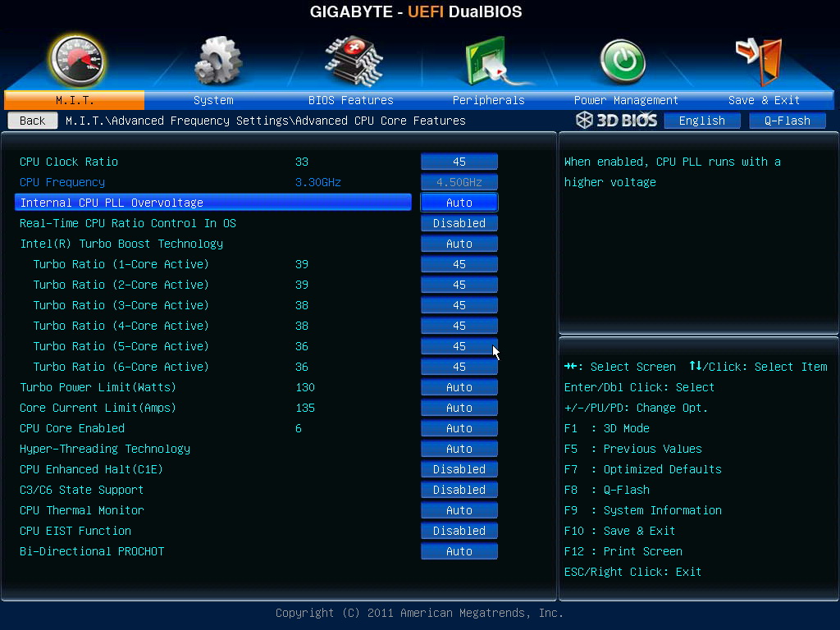Viewport: 840px width, 630px height.
Task: Open Hyper-Threading Technology Auto dropdown
Action: point(459,449)
